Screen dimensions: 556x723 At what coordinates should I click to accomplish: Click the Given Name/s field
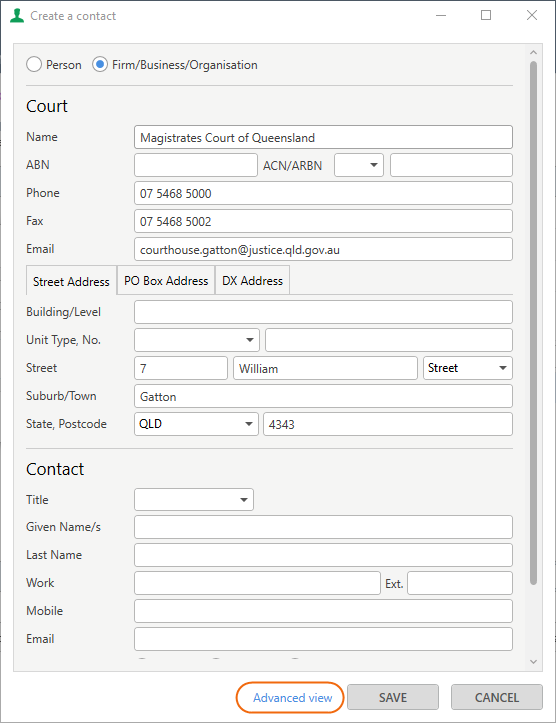(323, 527)
